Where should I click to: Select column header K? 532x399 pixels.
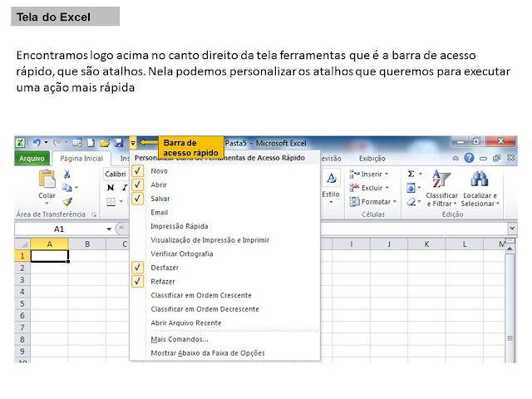coord(426,244)
